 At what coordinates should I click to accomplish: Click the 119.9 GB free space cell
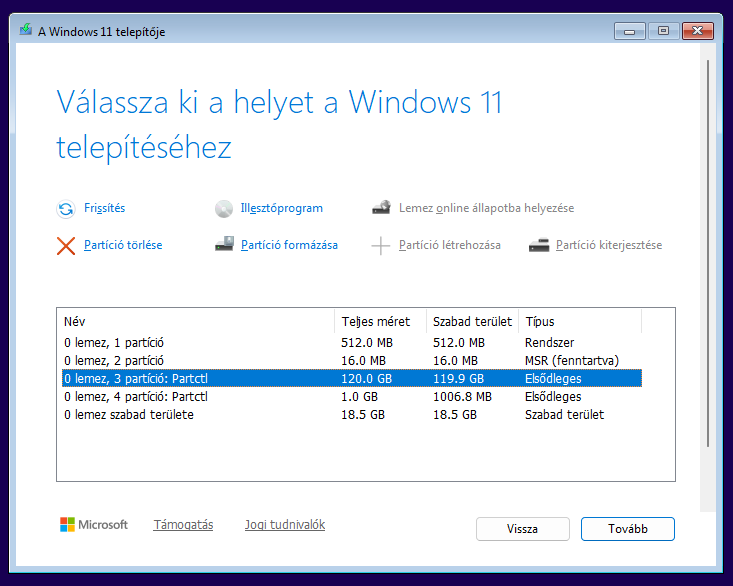point(458,379)
